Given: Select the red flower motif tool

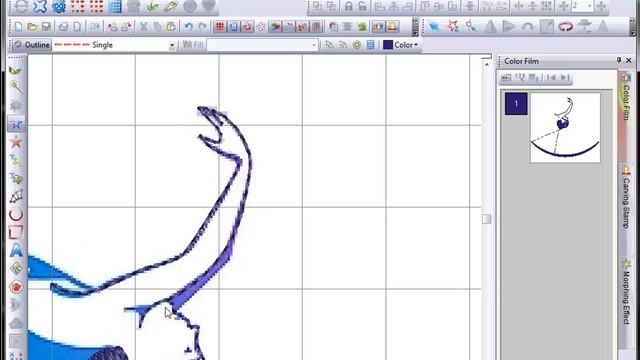Looking at the screenshot, I should click(16, 287).
